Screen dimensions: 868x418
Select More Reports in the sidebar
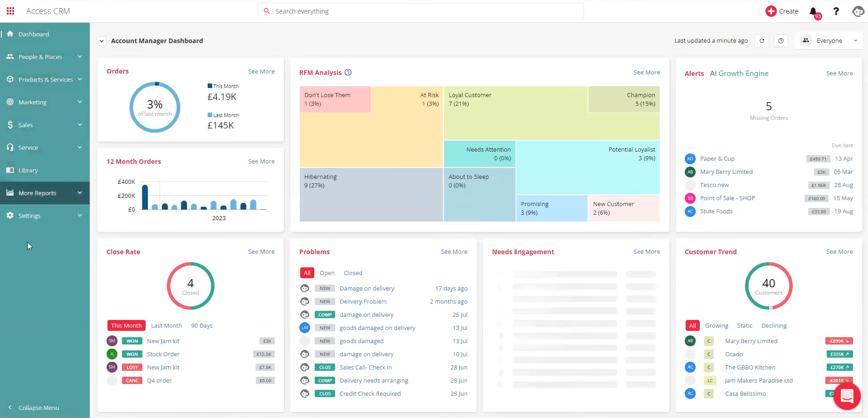[37, 192]
